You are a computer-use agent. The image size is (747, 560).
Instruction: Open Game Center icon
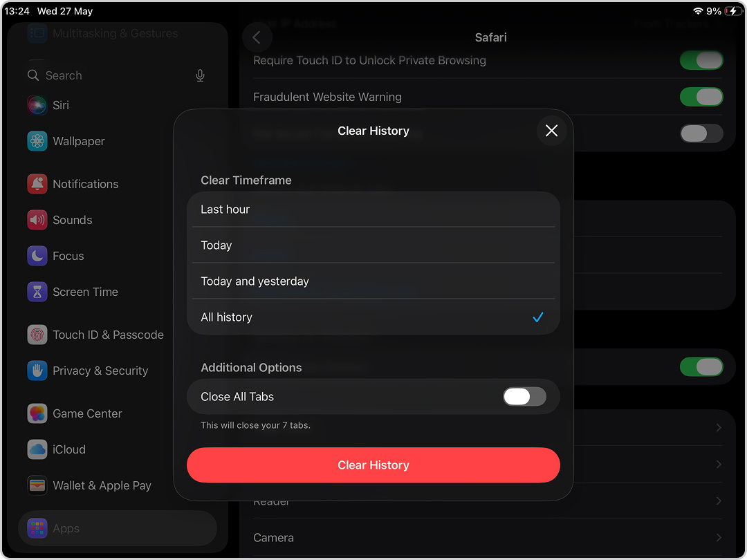(x=37, y=414)
